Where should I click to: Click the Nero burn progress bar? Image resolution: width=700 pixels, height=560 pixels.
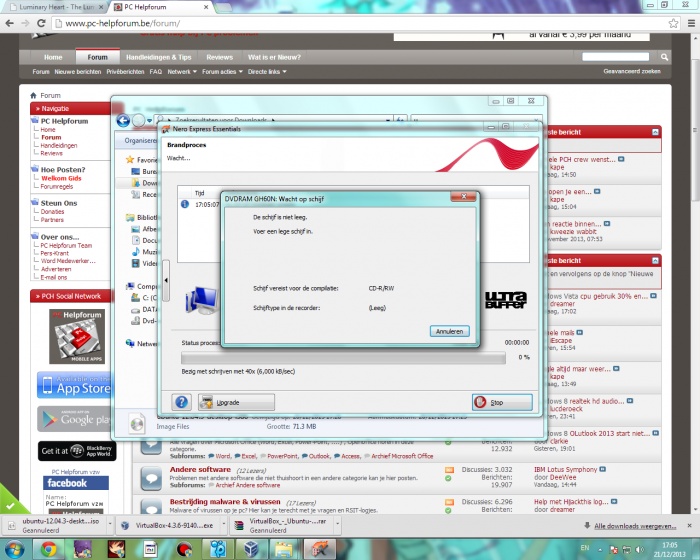pyautogui.click(x=343, y=358)
